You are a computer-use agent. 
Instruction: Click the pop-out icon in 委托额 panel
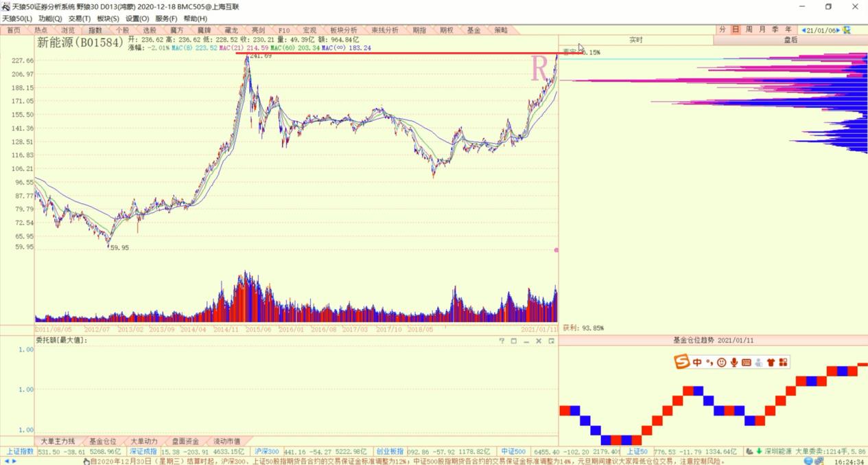pos(551,341)
